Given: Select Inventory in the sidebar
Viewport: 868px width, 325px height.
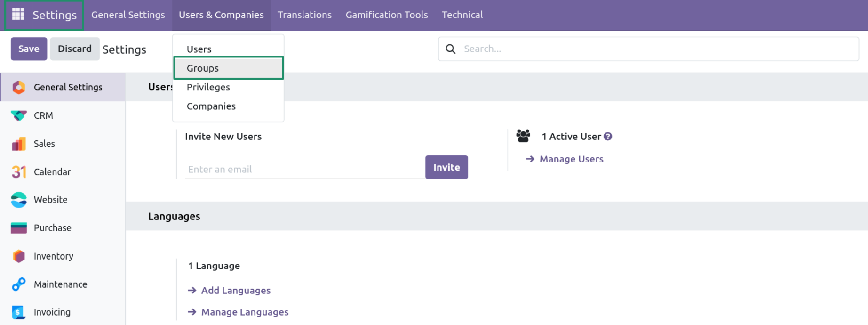Looking at the screenshot, I should tap(63, 256).
